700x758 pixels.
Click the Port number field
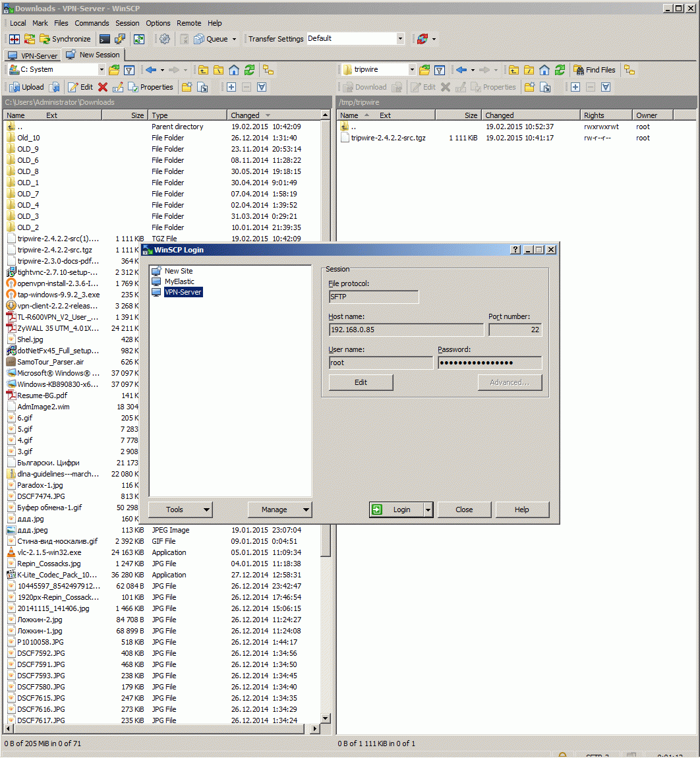coord(515,330)
